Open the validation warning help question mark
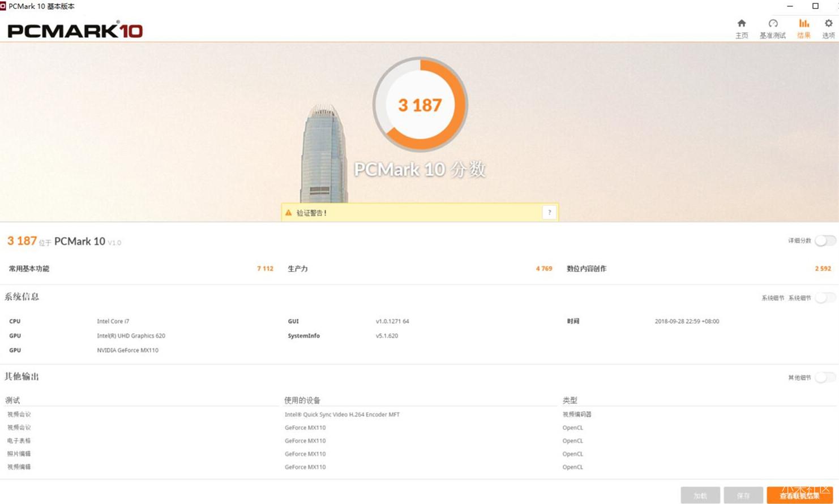The image size is (839, 504). click(x=549, y=213)
